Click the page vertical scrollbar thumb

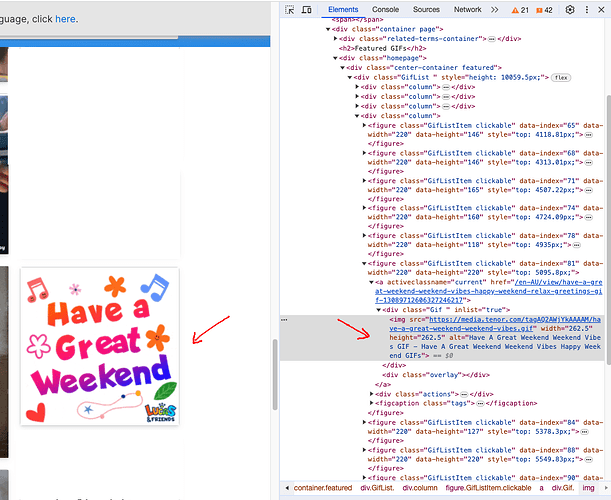275,375
